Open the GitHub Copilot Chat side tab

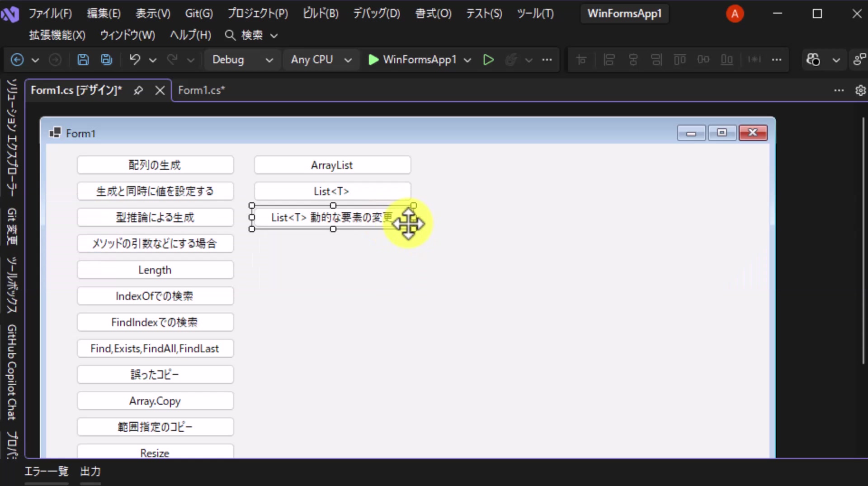(x=12, y=372)
